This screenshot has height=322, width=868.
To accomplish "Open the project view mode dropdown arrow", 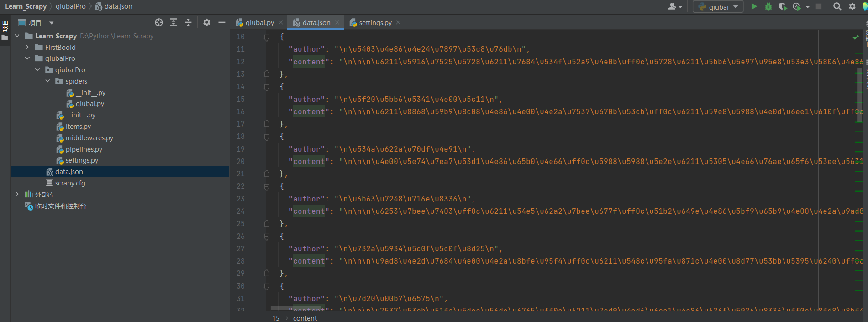I will click(x=51, y=23).
